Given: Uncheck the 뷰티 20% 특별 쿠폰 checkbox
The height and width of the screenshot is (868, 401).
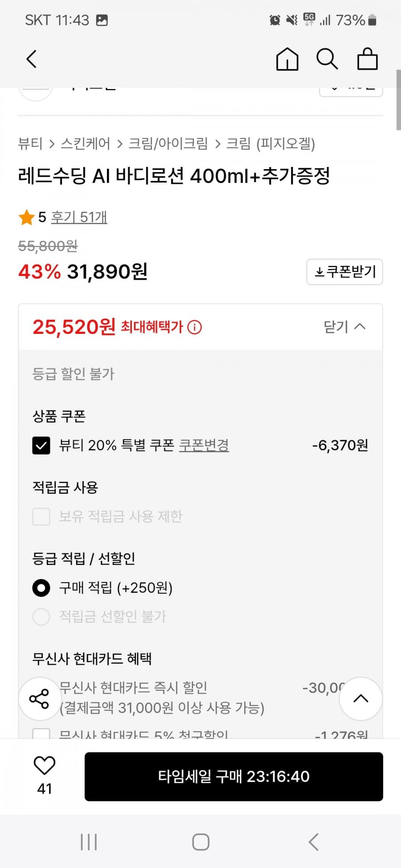Looking at the screenshot, I should (x=41, y=445).
